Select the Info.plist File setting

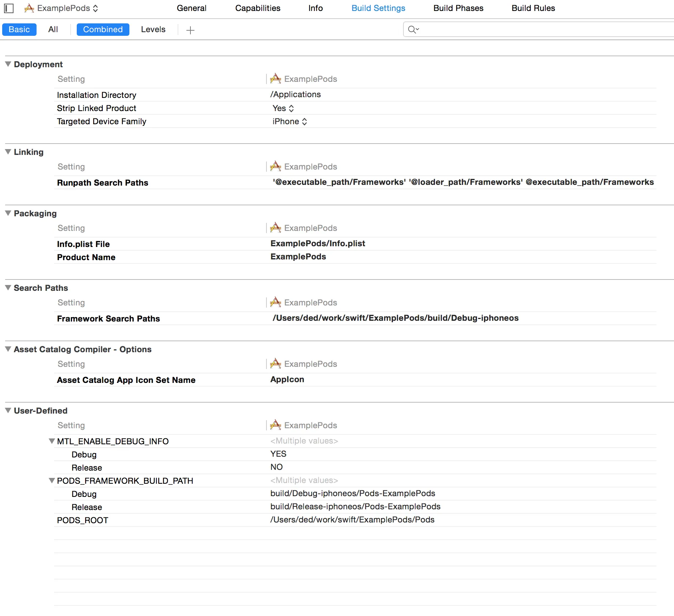(x=83, y=244)
